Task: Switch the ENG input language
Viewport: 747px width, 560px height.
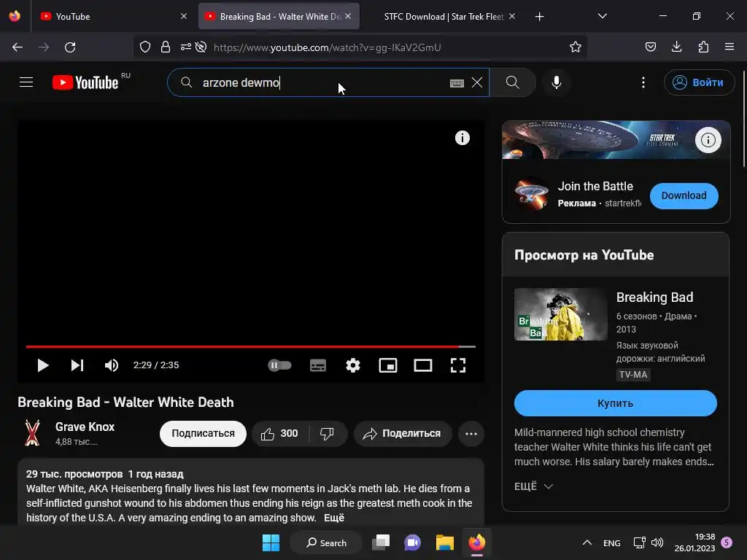Action: [x=612, y=542]
